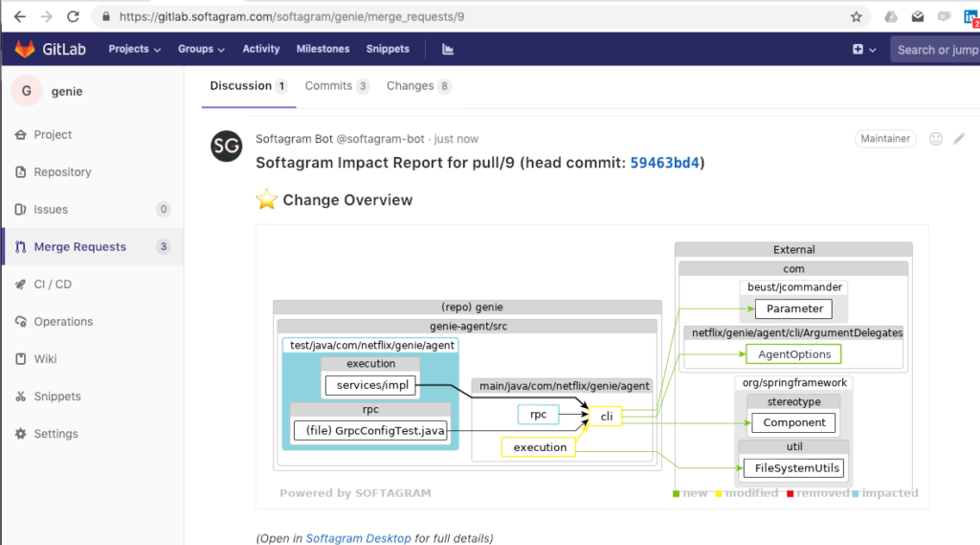
Task: Click the Component node in the diagram
Action: [793, 422]
